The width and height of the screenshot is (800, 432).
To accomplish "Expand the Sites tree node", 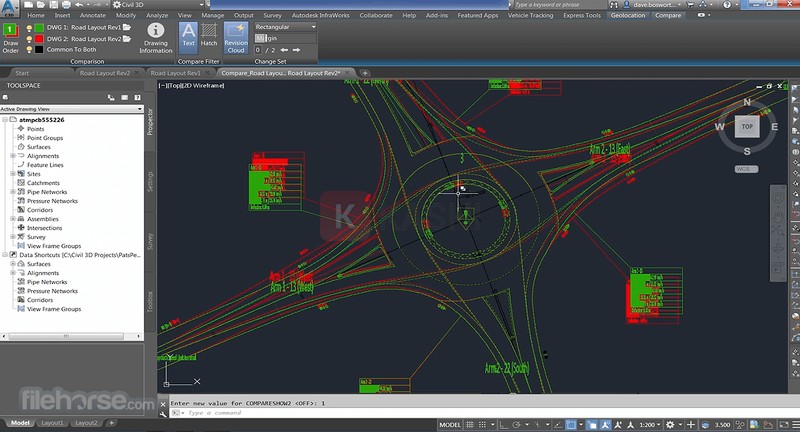I will 13,174.
